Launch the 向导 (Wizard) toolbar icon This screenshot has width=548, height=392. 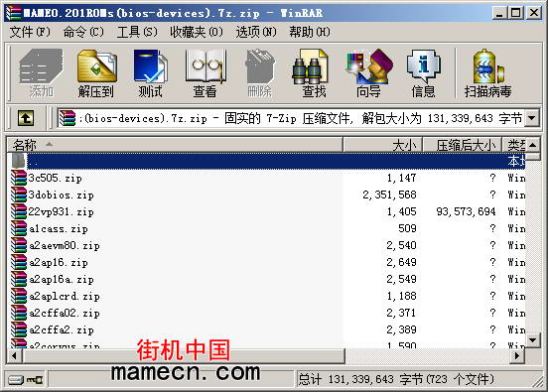[369, 73]
